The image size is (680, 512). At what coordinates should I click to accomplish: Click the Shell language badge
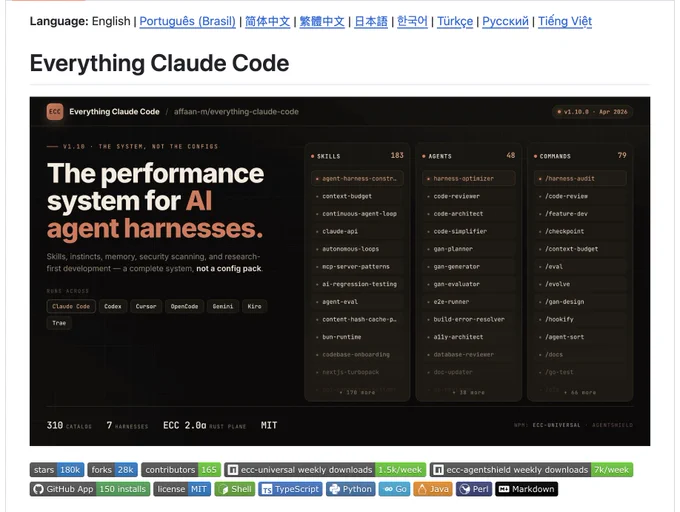pyautogui.click(x=235, y=489)
